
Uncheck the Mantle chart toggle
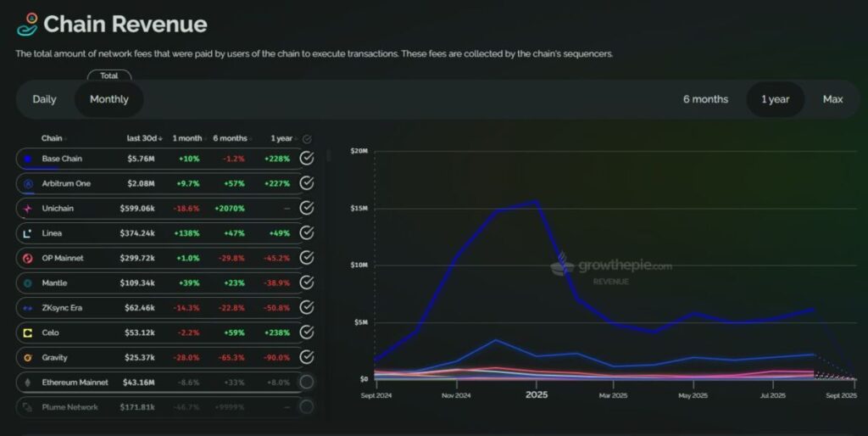click(307, 282)
